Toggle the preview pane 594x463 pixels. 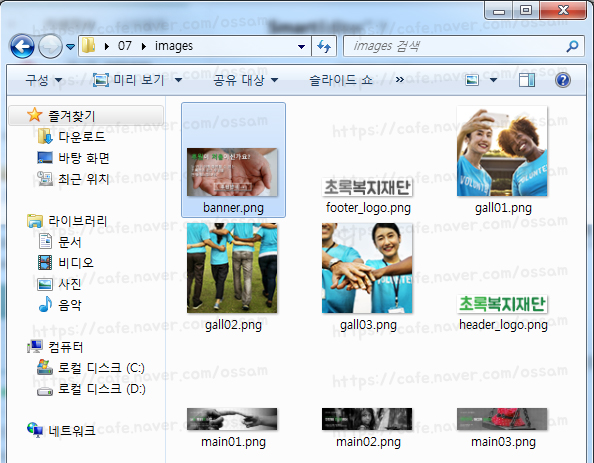pyautogui.click(x=527, y=80)
